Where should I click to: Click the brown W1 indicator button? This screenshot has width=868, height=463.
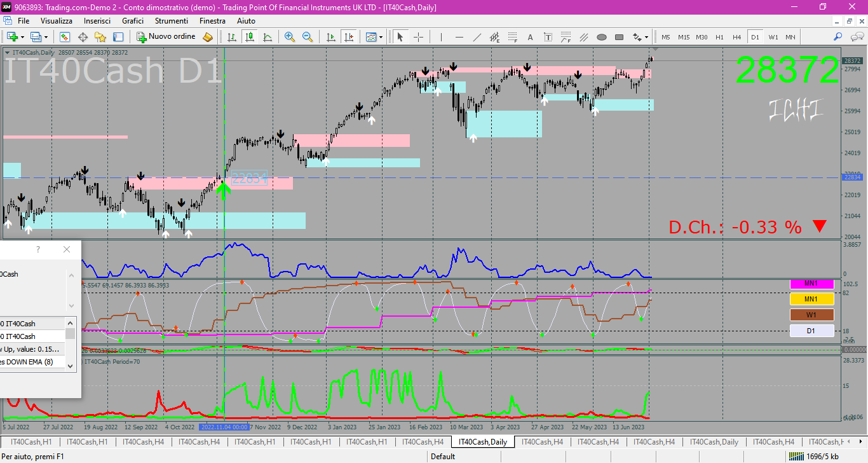(811, 315)
